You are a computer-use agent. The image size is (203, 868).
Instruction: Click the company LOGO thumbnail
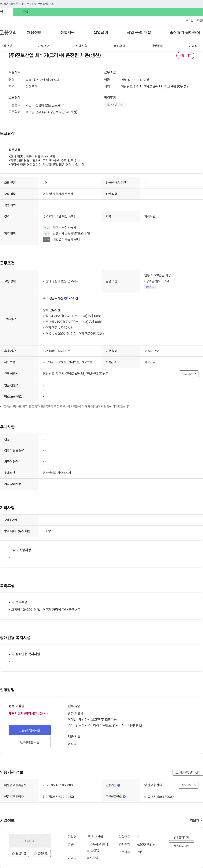tap(30, 841)
